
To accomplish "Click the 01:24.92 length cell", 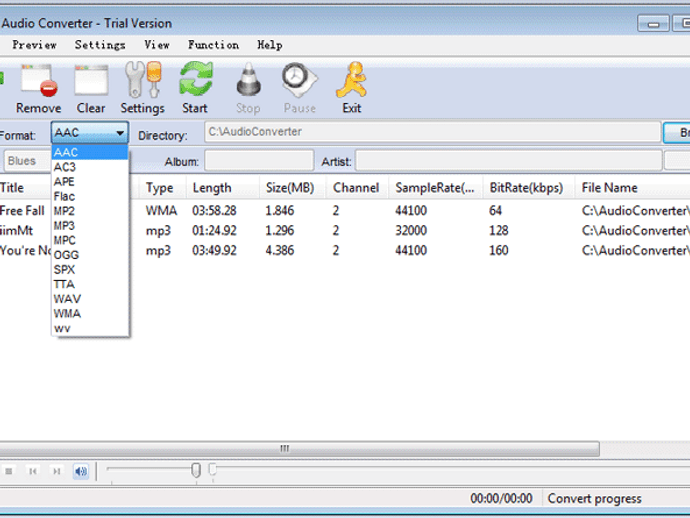I will point(214,231).
